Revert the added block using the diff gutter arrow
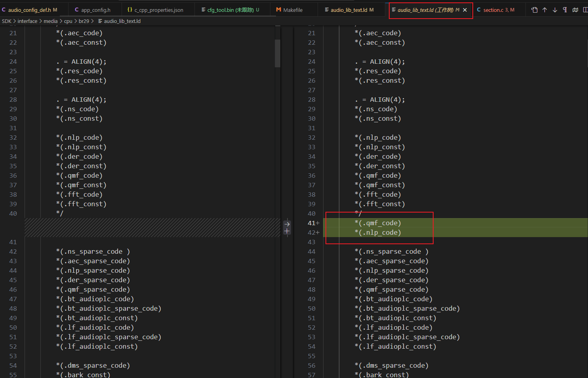The width and height of the screenshot is (588, 378). (287, 224)
